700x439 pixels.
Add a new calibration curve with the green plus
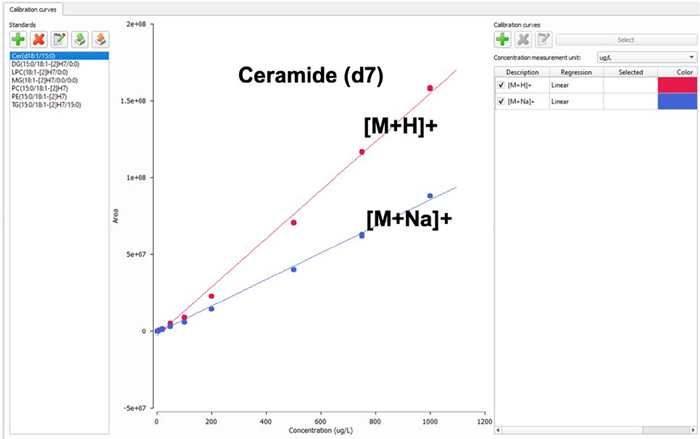(x=503, y=39)
